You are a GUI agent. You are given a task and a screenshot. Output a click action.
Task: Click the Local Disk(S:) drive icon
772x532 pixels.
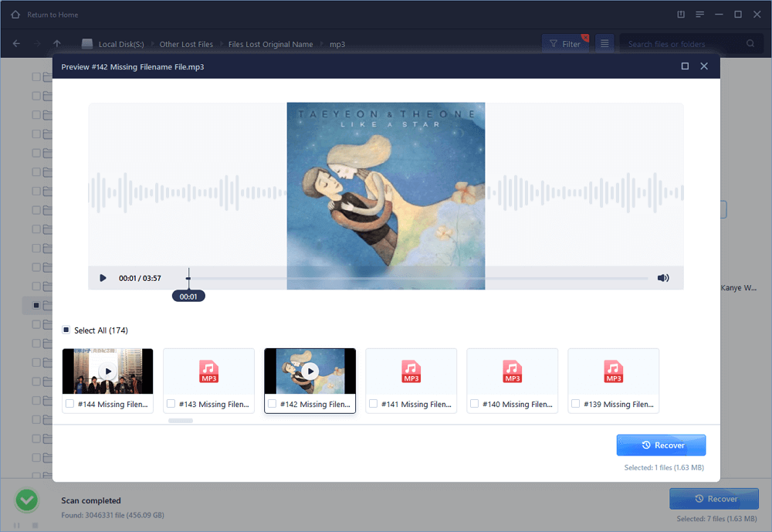[x=87, y=44]
